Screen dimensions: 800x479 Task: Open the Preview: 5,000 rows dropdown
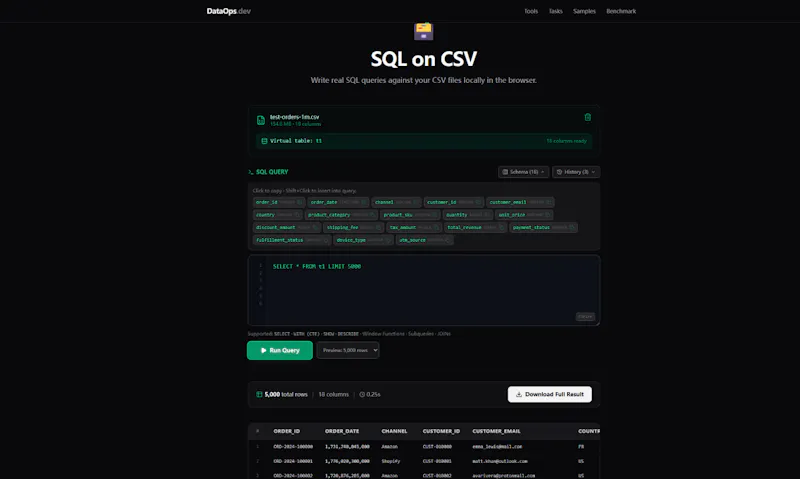click(x=348, y=350)
